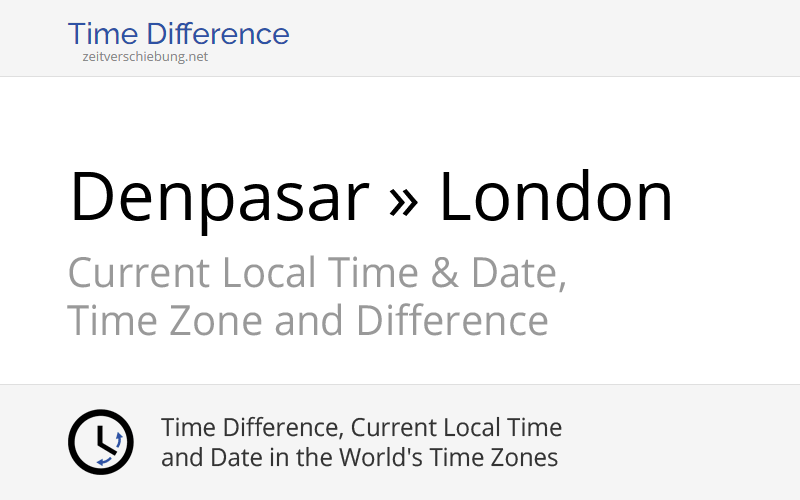This screenshot has width=800, height=500.
Task: Select the word London in the heading
Action: 556,197
